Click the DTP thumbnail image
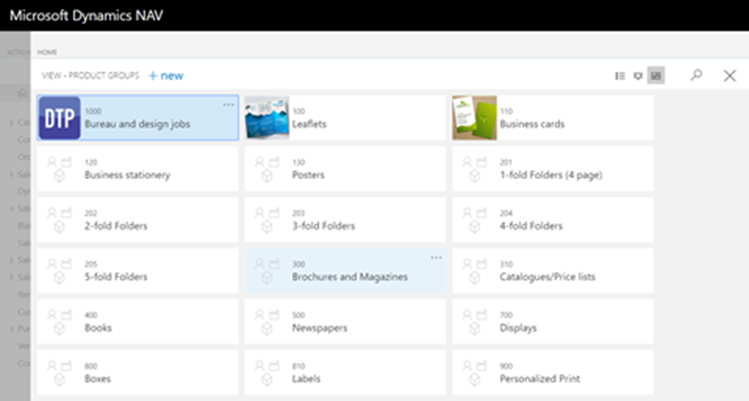 click(x=59, y=118)
